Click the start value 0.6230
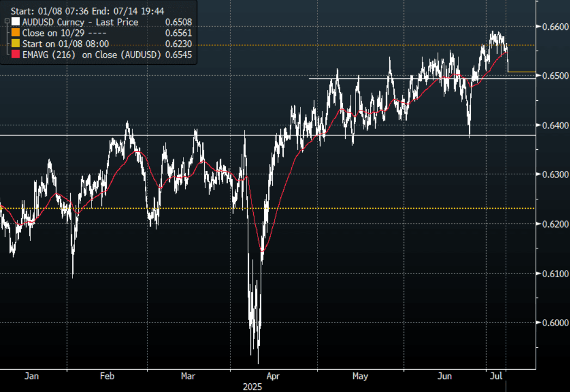Screen dimensions: 570x392 coord(179,44)
